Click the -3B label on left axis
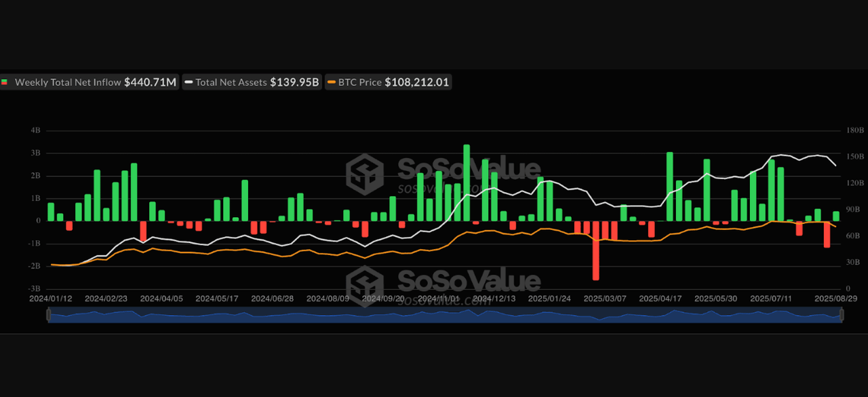 click(34, 288)
